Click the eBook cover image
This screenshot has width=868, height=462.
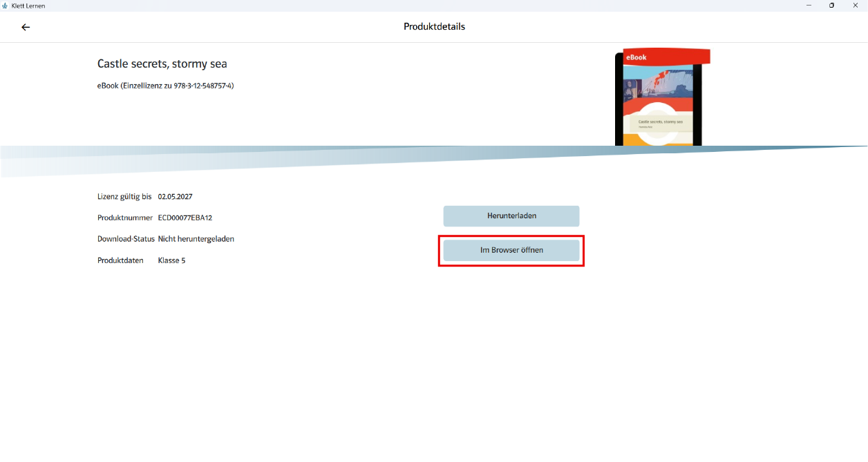coord(659,97)
